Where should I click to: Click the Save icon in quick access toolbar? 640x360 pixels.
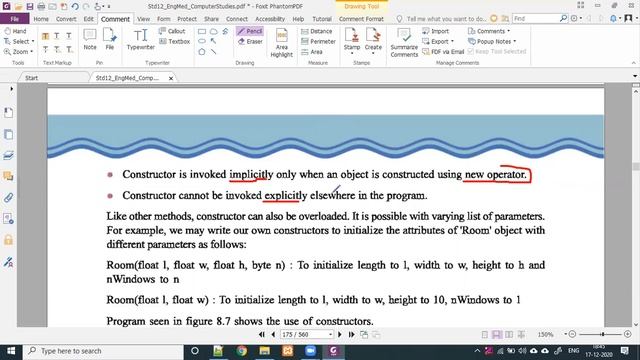tap(30, 7)
